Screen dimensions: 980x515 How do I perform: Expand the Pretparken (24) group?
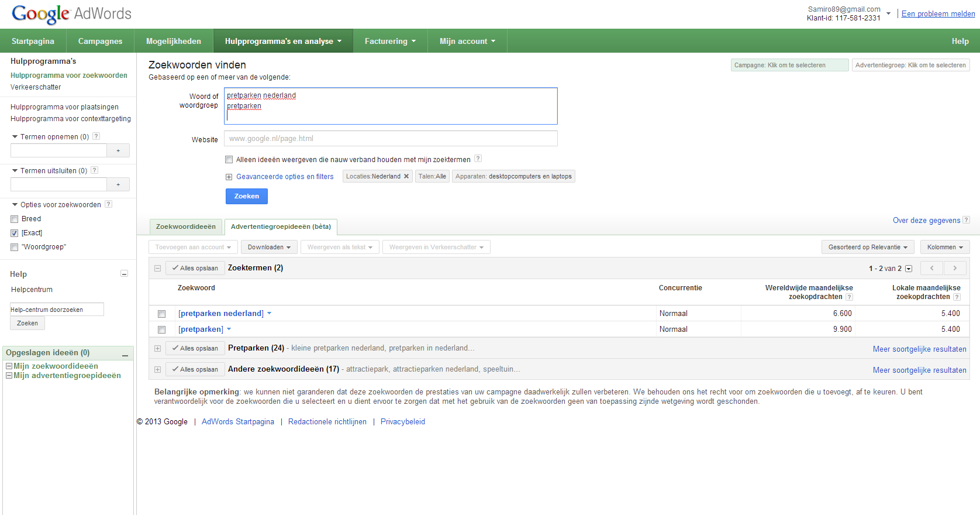tap(157, 348)
